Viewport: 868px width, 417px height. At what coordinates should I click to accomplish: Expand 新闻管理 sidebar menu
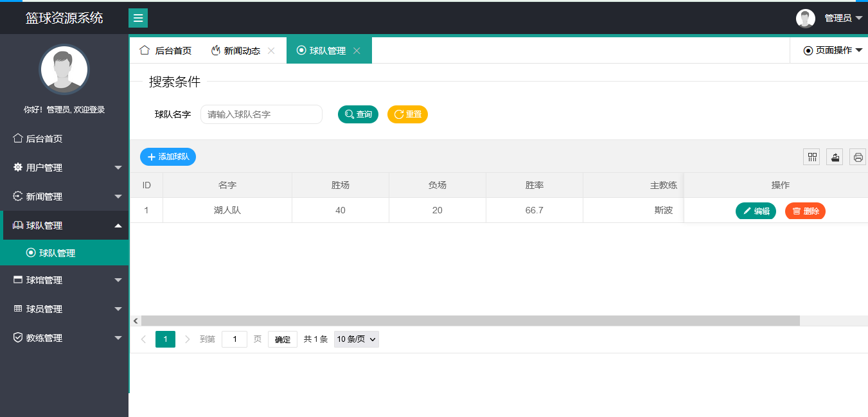64,197
